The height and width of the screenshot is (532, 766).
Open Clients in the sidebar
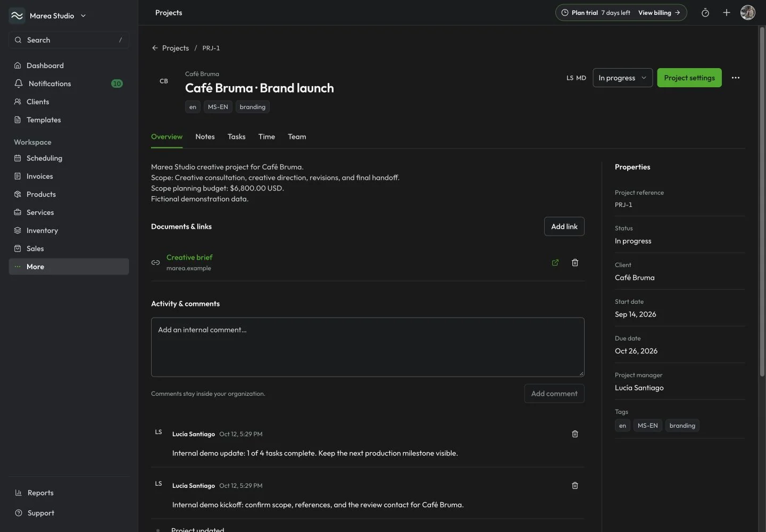(69, 102)
